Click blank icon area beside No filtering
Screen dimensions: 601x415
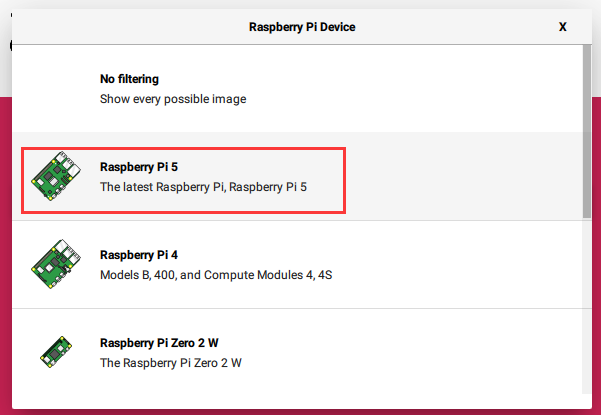coord(56,89)
